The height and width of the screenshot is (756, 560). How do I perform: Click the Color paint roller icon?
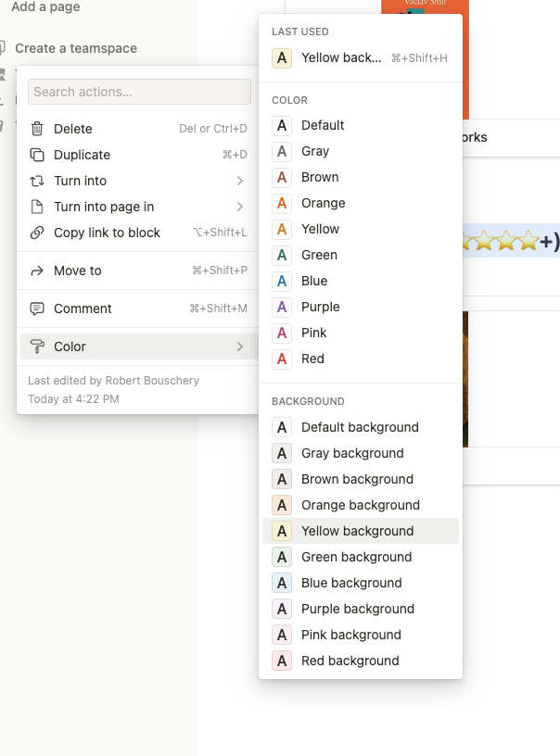point(37,346)
